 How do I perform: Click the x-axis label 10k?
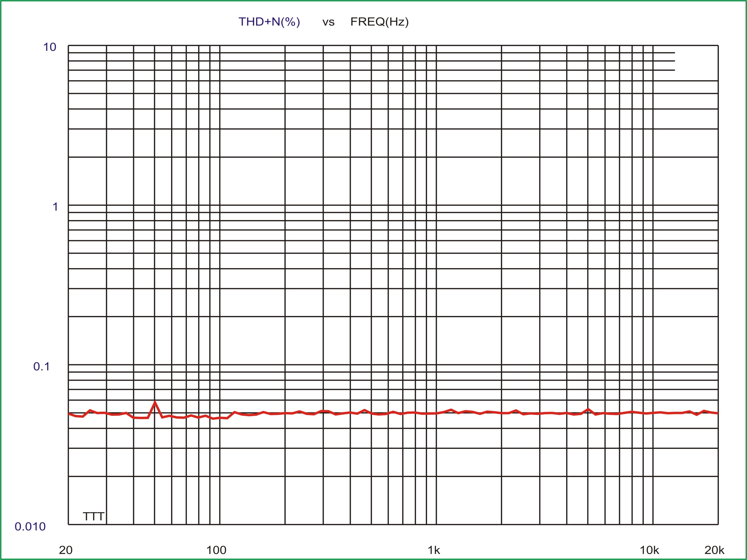[650, 550]
